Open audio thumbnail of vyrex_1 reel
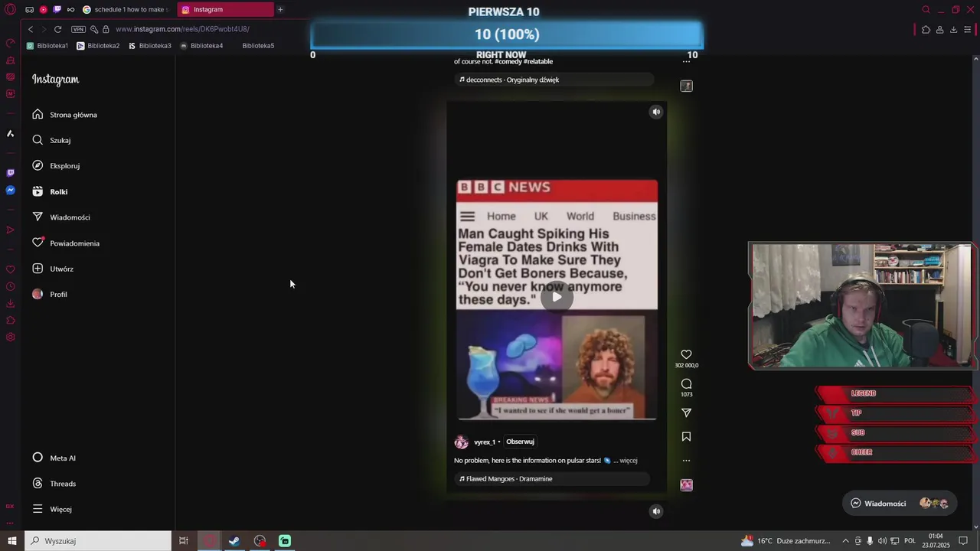This screenshot has height=551, width=980. pos(686,485)
